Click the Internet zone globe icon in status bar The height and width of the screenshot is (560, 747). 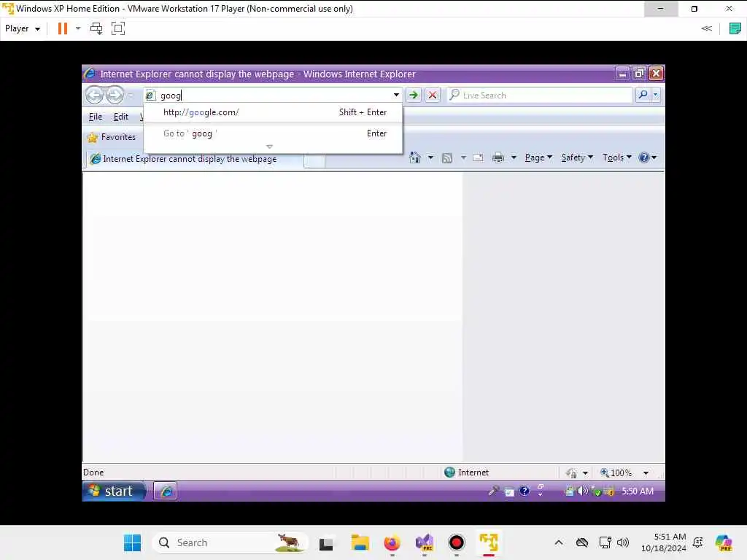[x=449, y=472]
